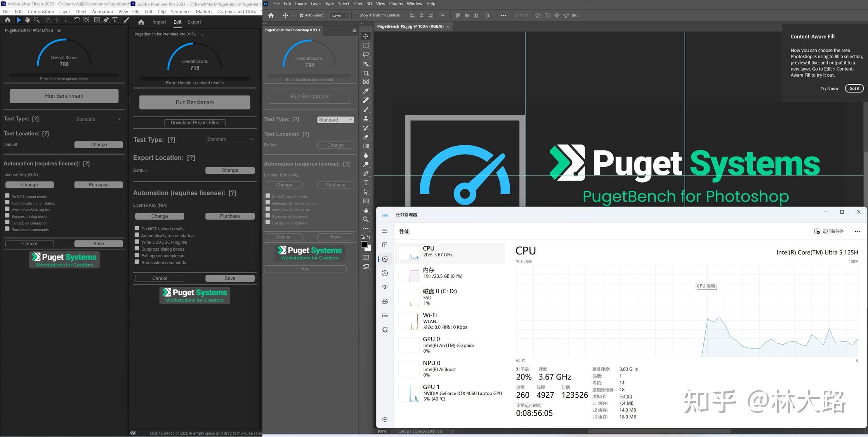Open Task Manager processes hamburger menu
Viewport: 868px width, 437px height.
[x=385, y=231]
